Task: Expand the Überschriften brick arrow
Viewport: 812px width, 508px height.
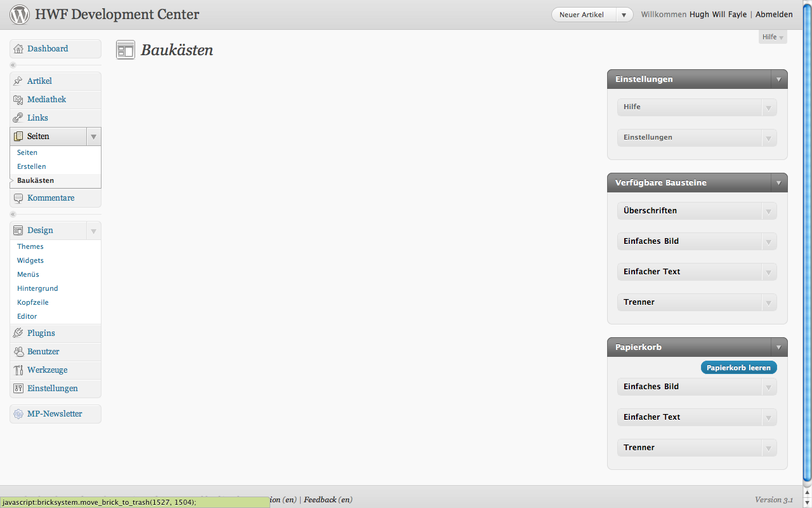Action: (x=768, y=211)
